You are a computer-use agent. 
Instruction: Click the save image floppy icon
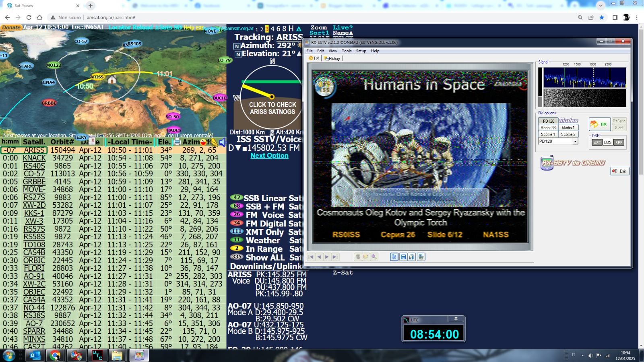[x=403, y=257]
